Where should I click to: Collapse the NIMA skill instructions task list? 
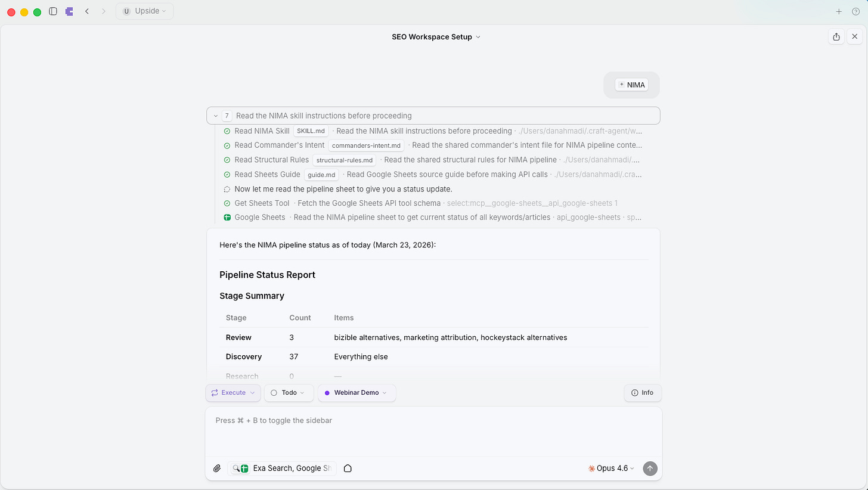pos(216,115)
